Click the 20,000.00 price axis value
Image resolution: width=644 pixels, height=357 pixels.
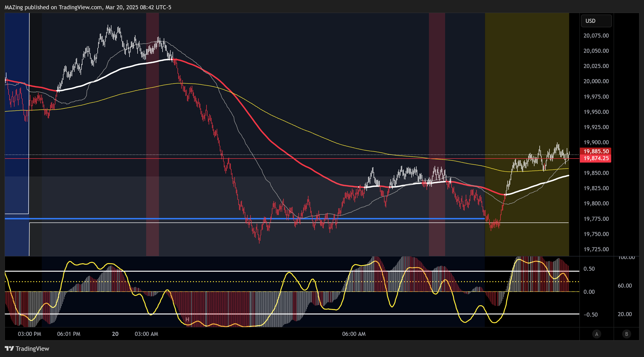coord(596,81)
